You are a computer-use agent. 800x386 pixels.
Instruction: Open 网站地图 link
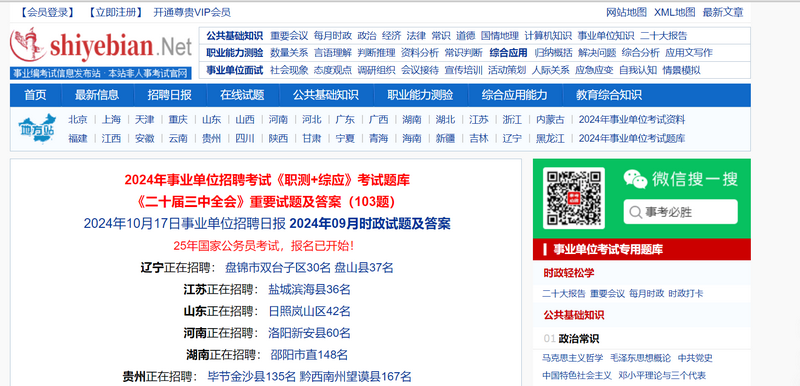(x=626, y=12)
